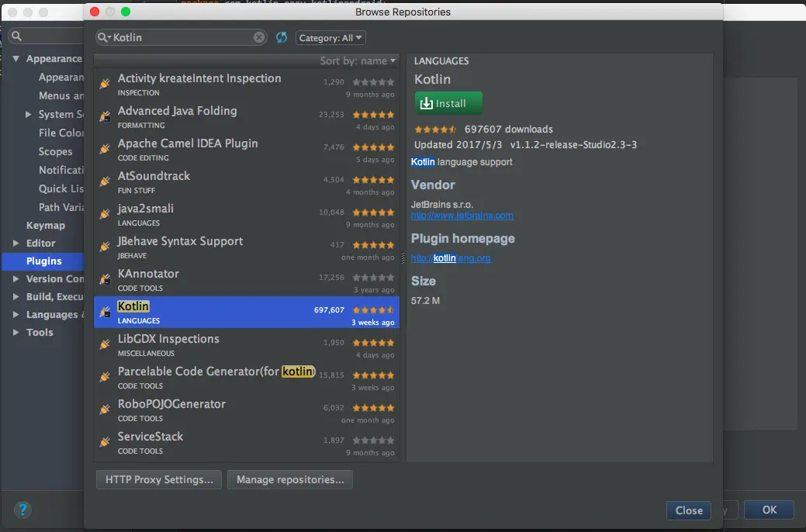Select Advanced Java Folding row

(246, 117)
